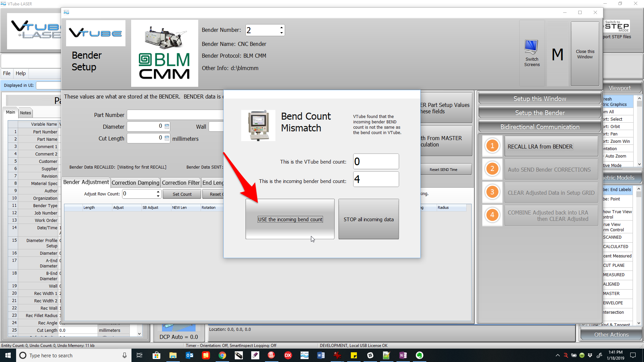Click orange step 1 circle icon
Screen dimensions: 644x362
(492, 146)
